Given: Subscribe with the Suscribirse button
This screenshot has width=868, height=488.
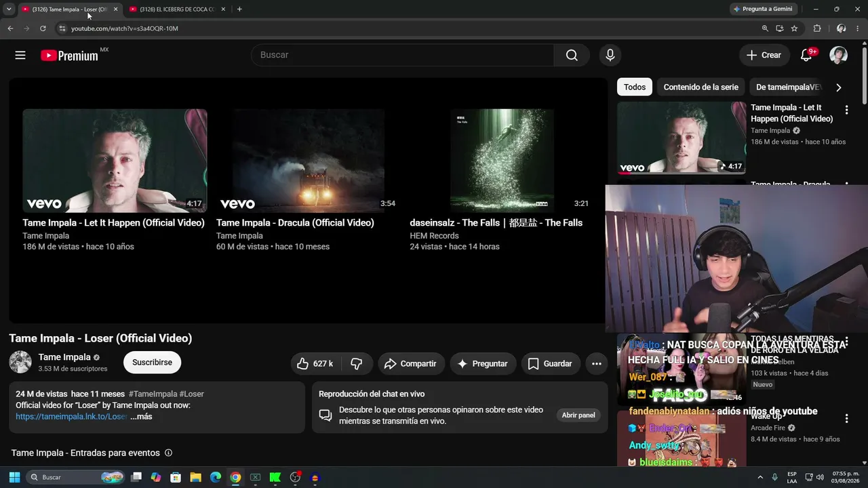Looking at the screenshot, I should coord(152,363).
